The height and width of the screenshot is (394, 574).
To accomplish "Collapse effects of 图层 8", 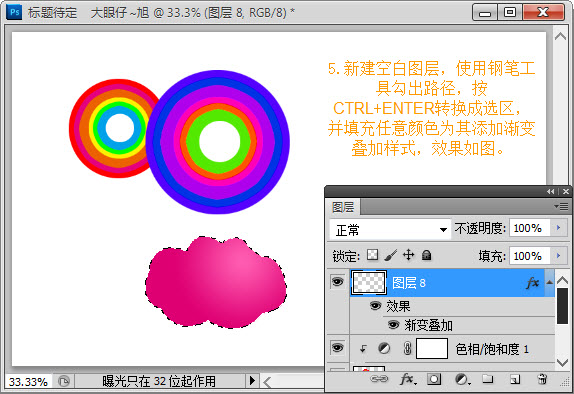I will click(549, 282).
